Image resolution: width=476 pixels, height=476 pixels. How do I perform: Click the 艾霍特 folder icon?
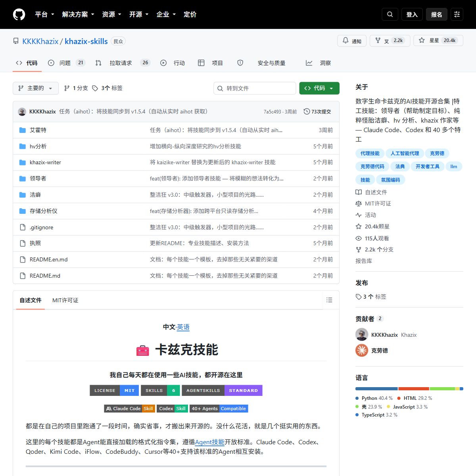point(23,130)
